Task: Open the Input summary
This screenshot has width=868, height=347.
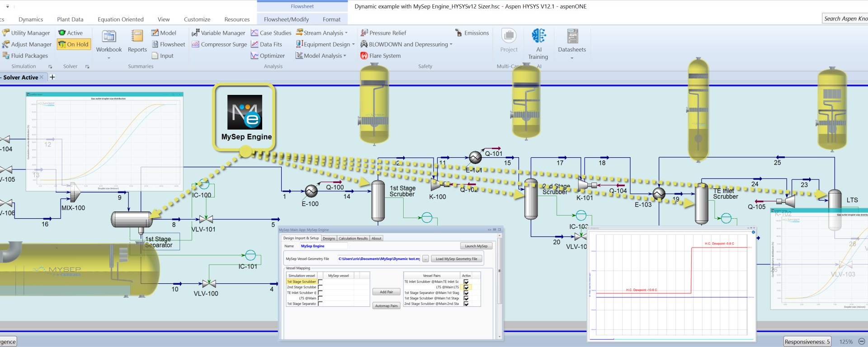Action: point(163,56)
